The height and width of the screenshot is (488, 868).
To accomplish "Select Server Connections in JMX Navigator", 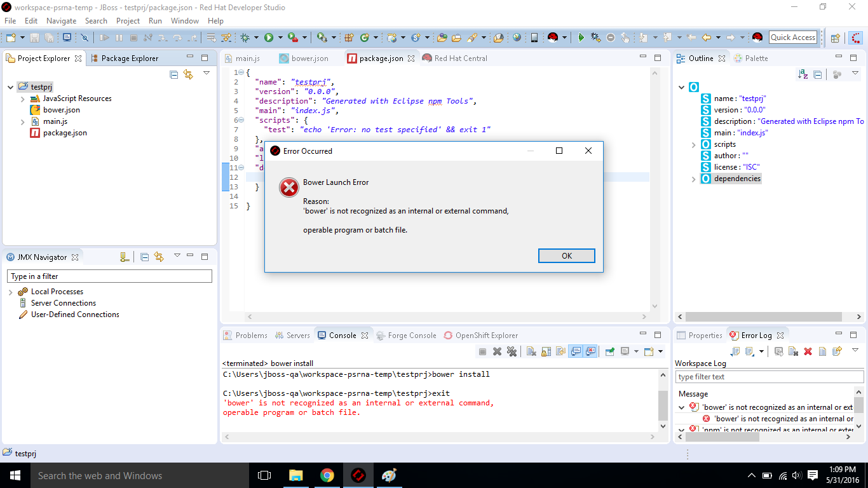I will pyautogui.click(x=64, y=304).
